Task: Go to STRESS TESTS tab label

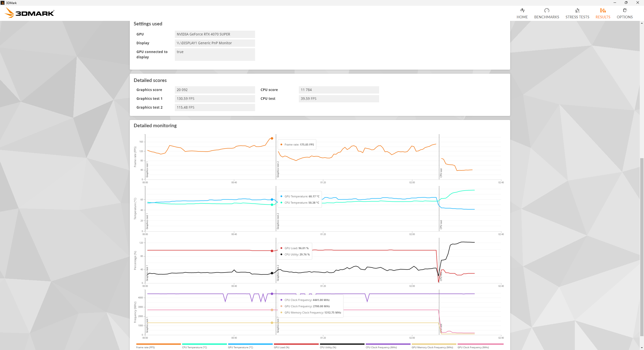Action: (577, 17)
